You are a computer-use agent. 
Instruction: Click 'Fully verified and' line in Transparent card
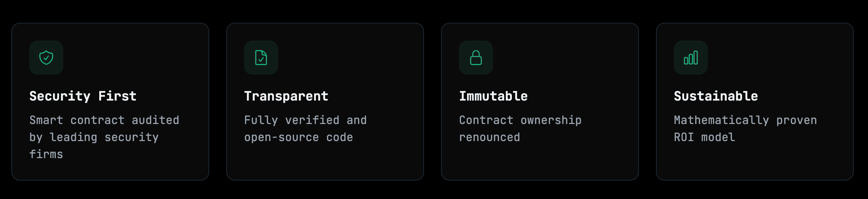(306, 120)
